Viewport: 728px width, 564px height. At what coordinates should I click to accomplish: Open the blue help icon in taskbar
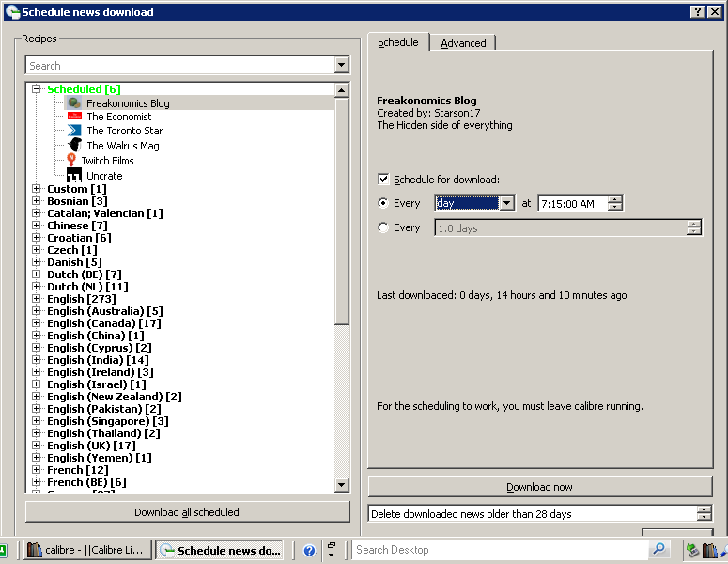[309, 551]
